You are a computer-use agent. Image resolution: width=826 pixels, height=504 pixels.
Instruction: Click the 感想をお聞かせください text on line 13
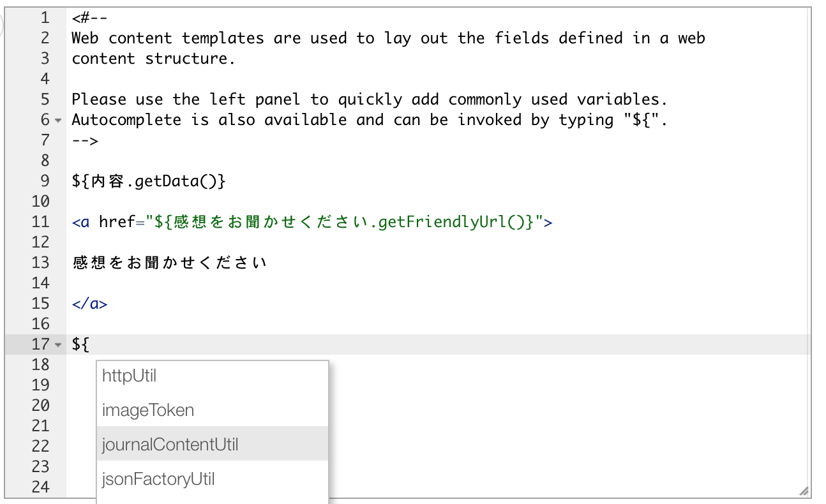[169, 262]
